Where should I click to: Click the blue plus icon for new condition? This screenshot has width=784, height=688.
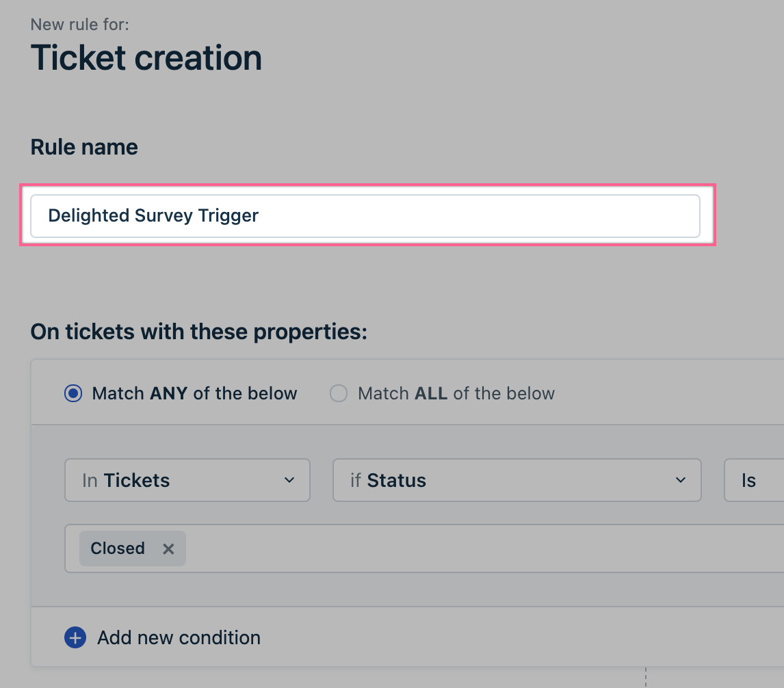(x=75, y=638)
